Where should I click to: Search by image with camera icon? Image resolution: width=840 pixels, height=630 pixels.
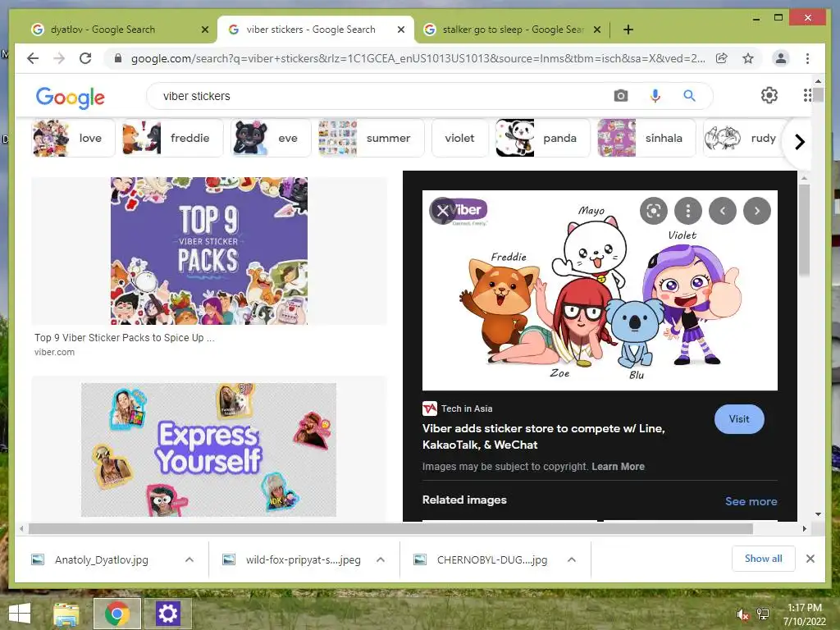click(620, 96)
